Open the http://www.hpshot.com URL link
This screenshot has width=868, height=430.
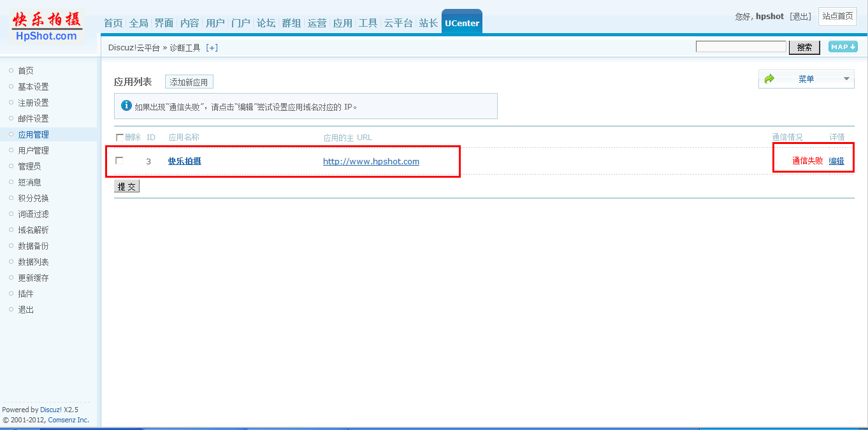tap(371, 161)
